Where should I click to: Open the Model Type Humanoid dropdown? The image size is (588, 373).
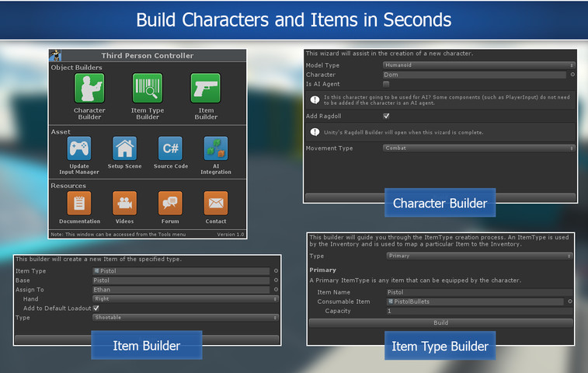(478, 65)
